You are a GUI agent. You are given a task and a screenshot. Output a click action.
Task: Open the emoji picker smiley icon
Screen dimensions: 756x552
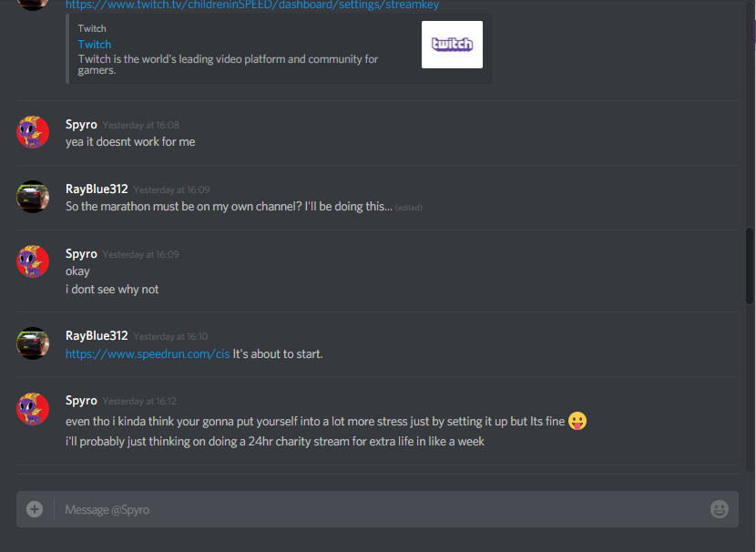click(719, 509)
